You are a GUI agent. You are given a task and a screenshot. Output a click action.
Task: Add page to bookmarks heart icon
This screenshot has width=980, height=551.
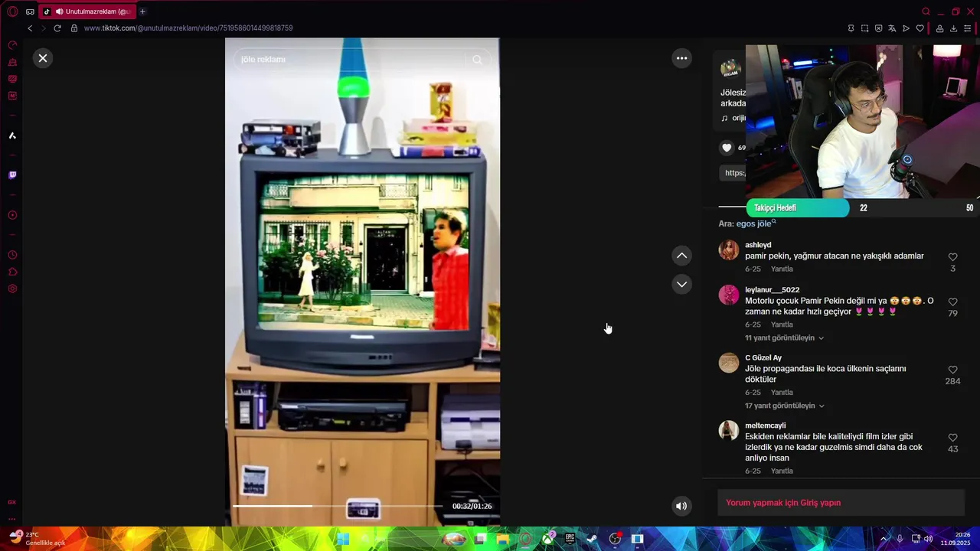click(x=920, y=28)
